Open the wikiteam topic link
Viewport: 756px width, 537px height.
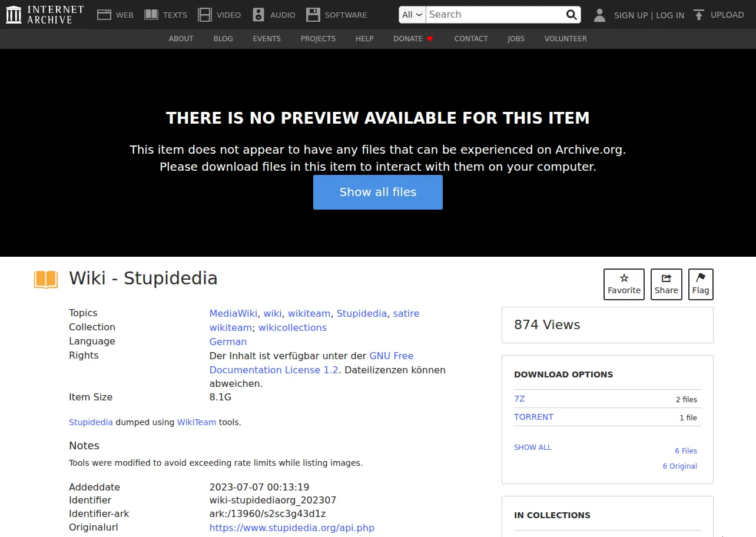(x=309, y=313)
